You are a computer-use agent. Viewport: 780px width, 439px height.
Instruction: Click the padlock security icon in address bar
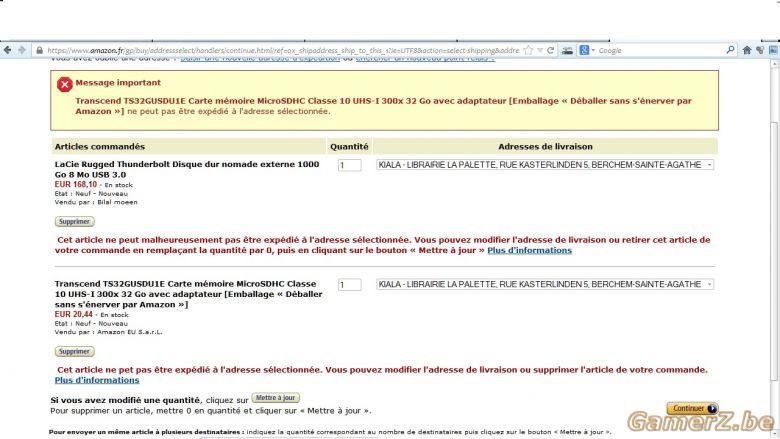[x=39, y=50]
